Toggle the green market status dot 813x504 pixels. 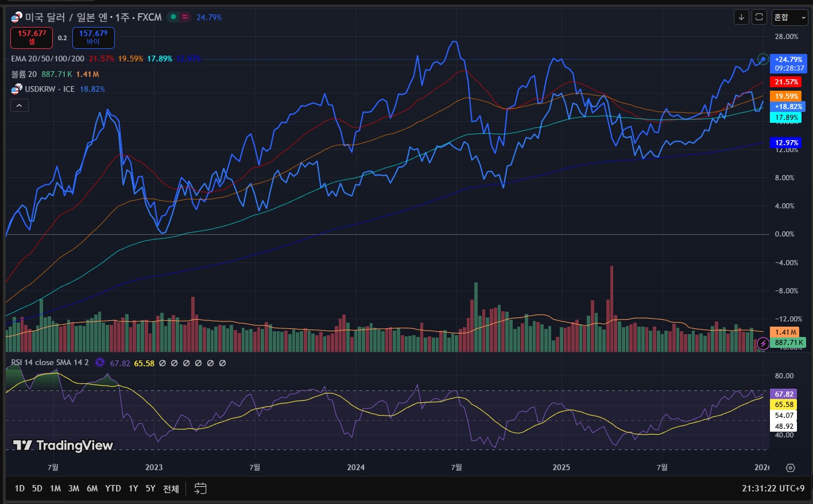(173, 17)
